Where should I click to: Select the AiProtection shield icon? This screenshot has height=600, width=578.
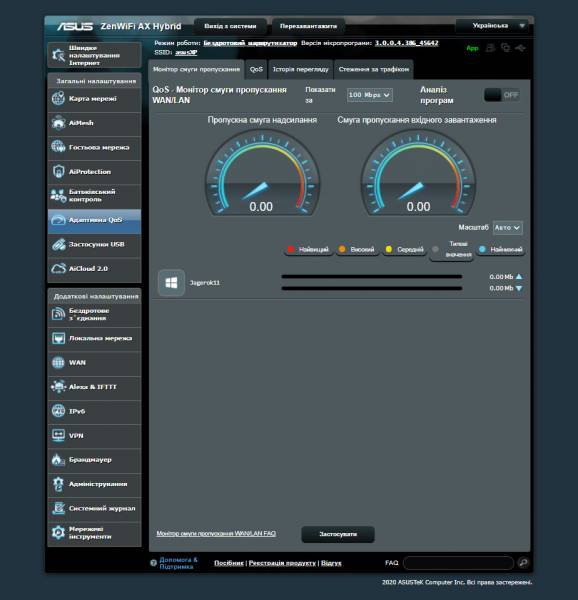pos(58,171)
